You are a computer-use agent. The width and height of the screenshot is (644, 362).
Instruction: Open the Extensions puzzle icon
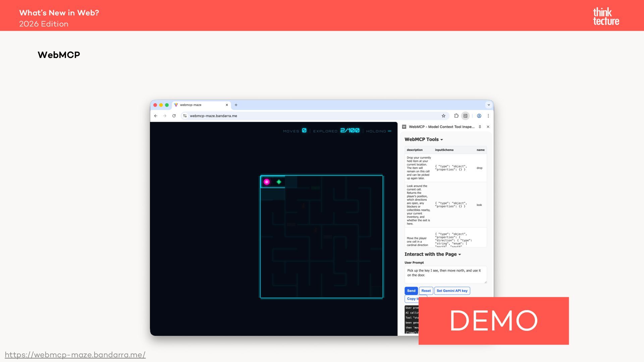coord(456,116)
